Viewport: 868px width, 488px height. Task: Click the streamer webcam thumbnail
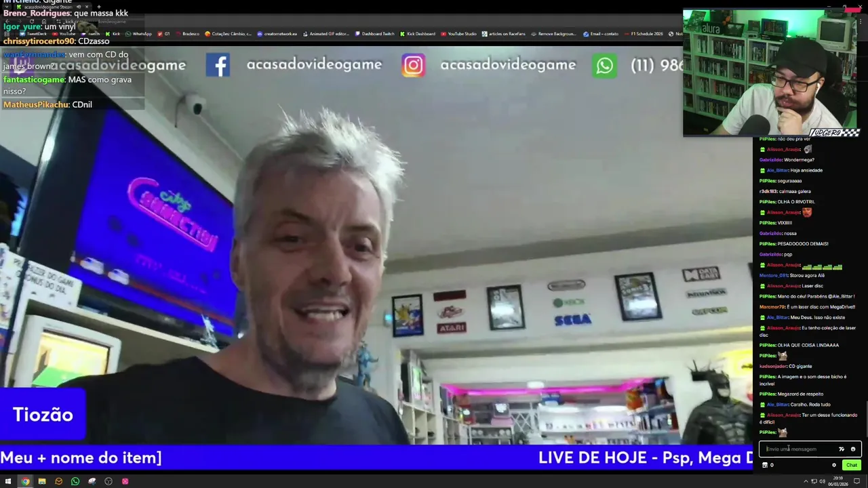(x=771, y=73)
